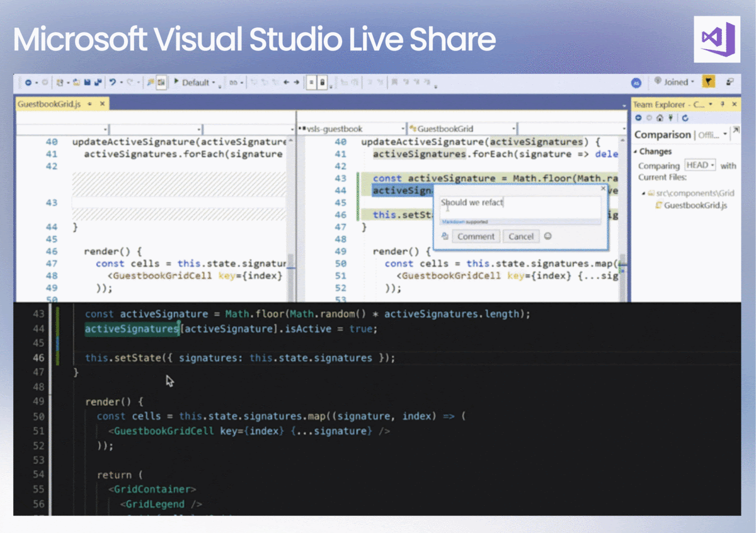Image resolution: width=756 pixels, height=533 pixels.
Task: Open the HEAD comparison dropdown
Action: pyautogui.click(x=701, y=165)
